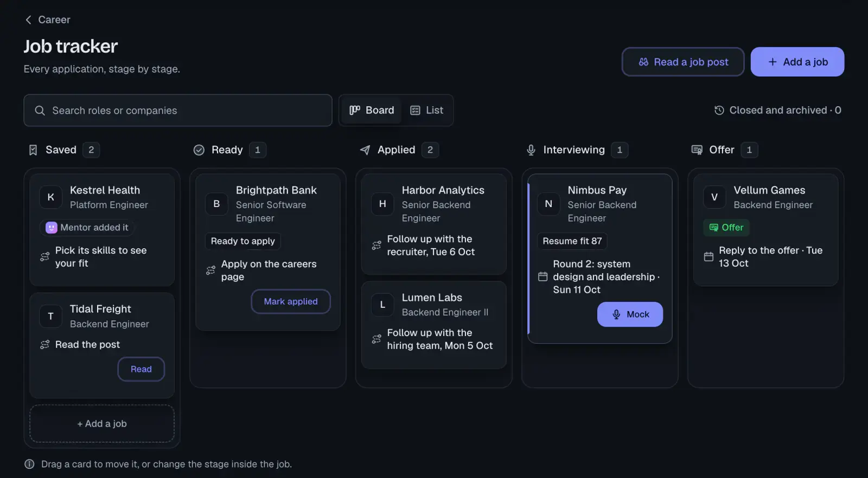The width and height of the screenshot is (868, 478).
Task: Click the Mentor added it tag
Action: pos(87,228)
